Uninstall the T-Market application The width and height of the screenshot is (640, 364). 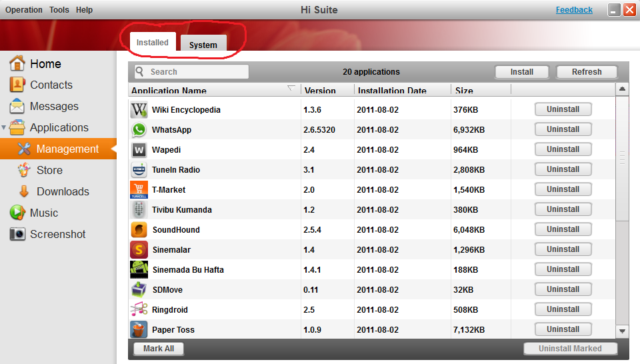coord(563,189)
